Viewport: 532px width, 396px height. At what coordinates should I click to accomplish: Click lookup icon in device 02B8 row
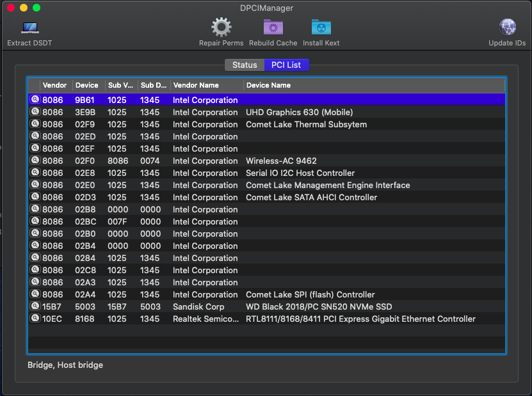(35, 209)
